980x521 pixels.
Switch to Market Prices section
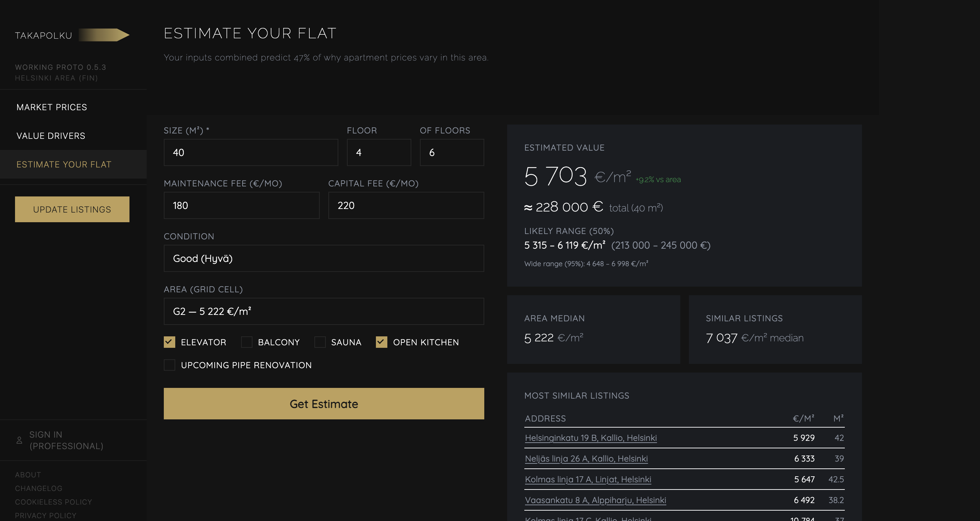pyautogui.click(x=52, y=107)
